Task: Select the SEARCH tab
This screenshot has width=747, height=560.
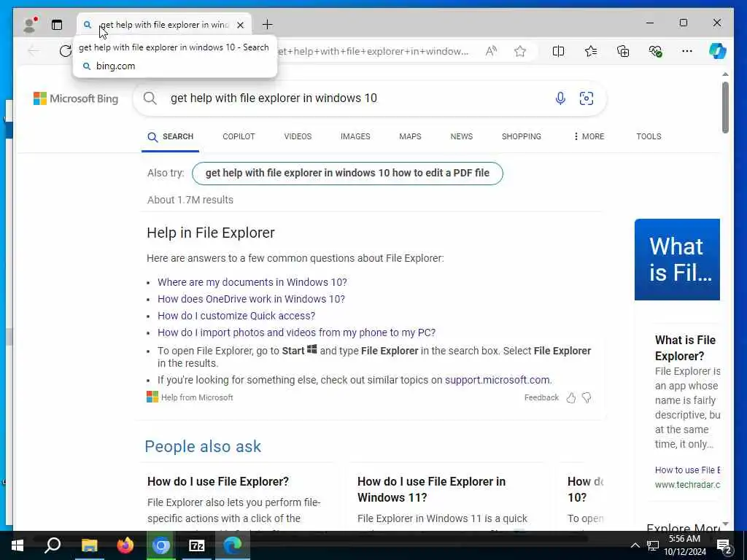Action: click(170, 136)
